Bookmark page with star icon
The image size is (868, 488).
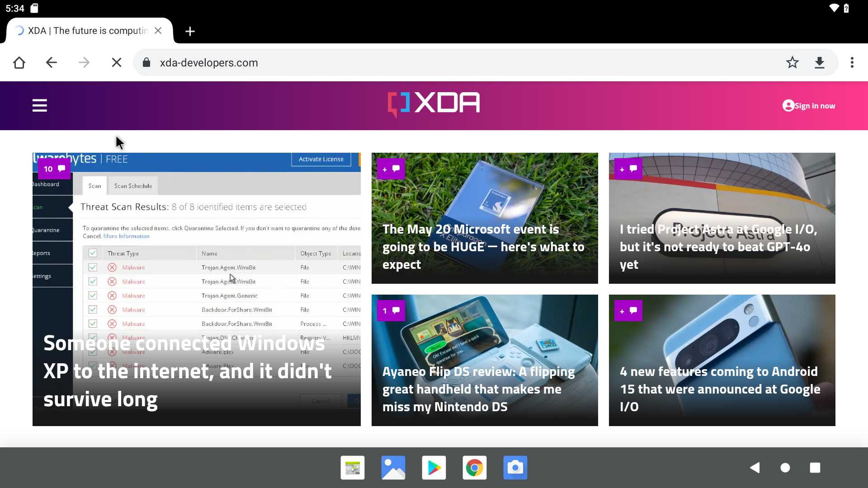click(x=792, y=62)
